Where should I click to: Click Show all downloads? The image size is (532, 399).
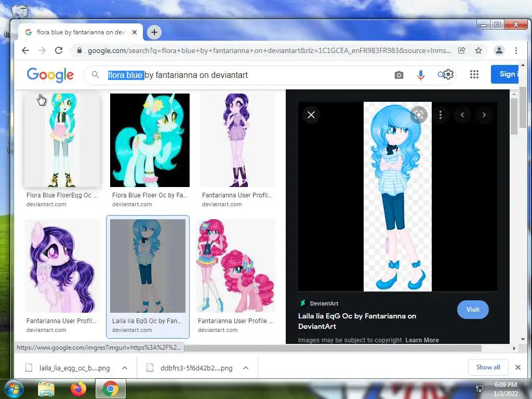[488, 367]
